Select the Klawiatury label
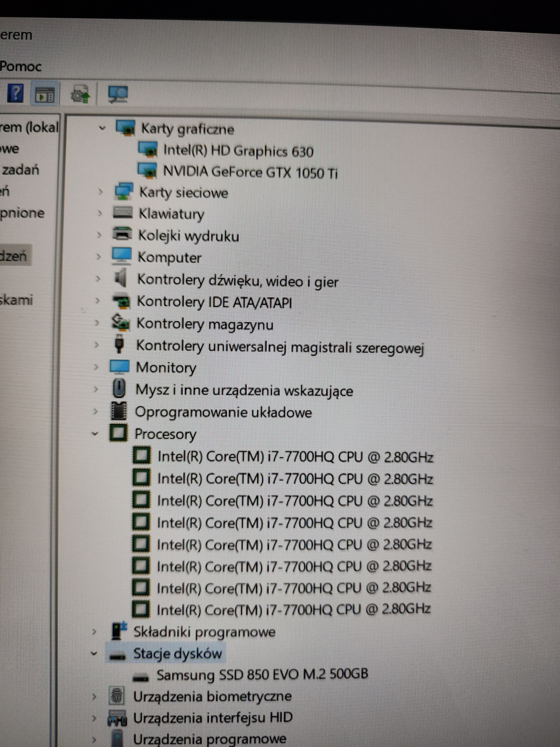The image size is (560, 747). click(x=171, y=214)
